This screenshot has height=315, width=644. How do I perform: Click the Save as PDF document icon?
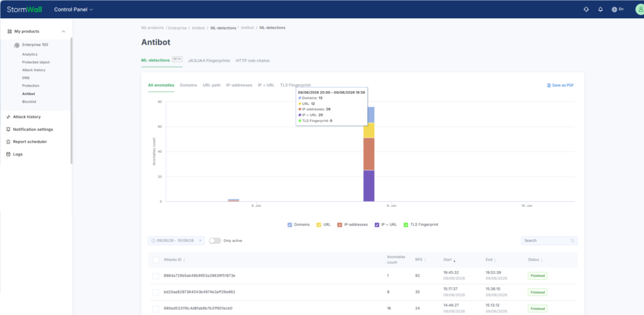point(548,86)
